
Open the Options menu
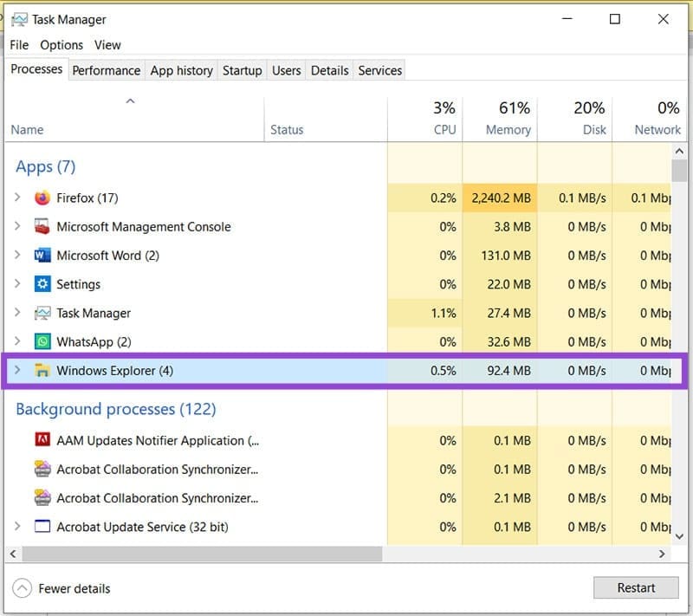click(x=62, y=45)
